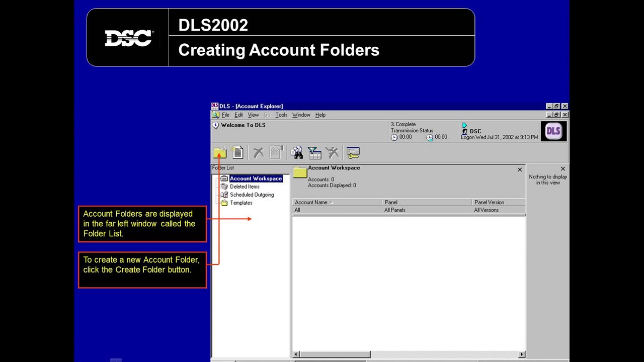The image size is (644, 362).
Task: Click the % Complete label
Action: (x=403, y=124)
